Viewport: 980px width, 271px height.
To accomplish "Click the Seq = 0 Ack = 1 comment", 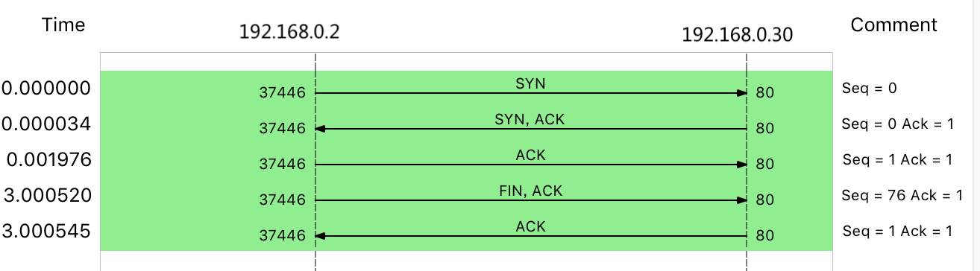I will 897,124.
